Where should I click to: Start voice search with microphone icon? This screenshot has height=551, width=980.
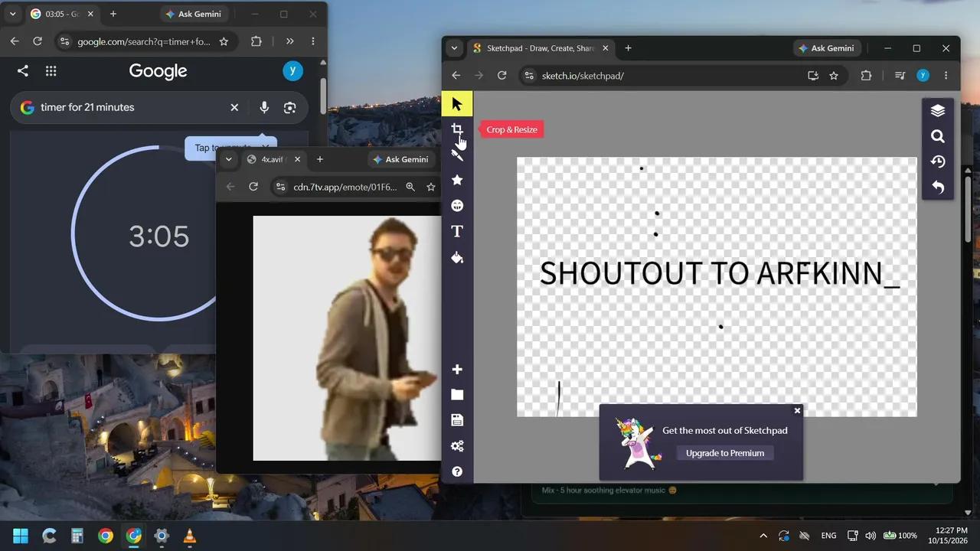264,108
